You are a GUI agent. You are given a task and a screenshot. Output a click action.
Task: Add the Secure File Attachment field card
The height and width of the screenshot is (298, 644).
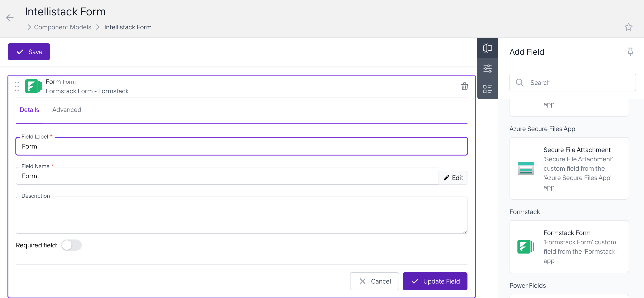click(569, 168)
